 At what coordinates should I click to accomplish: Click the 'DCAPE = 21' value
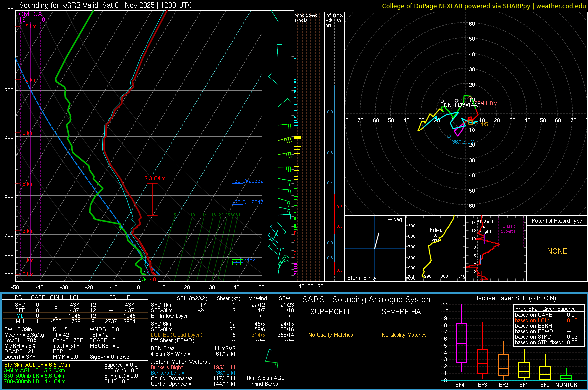[x=19, y=351]
